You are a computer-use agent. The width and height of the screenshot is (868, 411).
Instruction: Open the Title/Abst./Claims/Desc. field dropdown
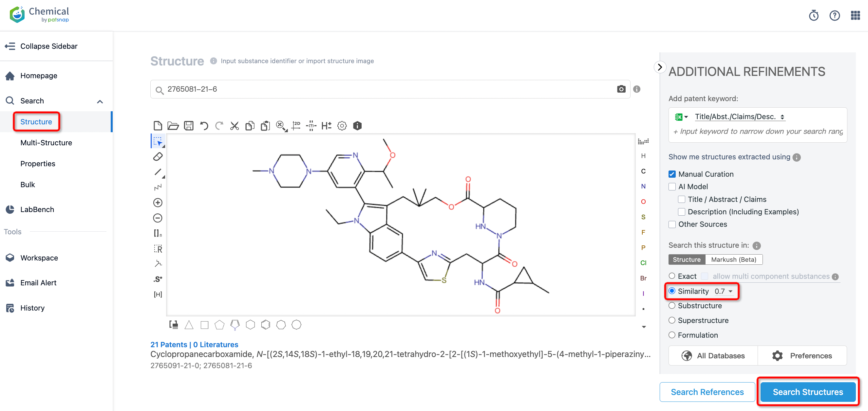(740, 117)
